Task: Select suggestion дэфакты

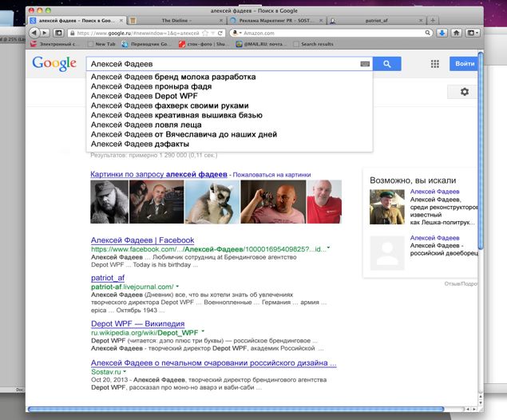Action: 229,145
